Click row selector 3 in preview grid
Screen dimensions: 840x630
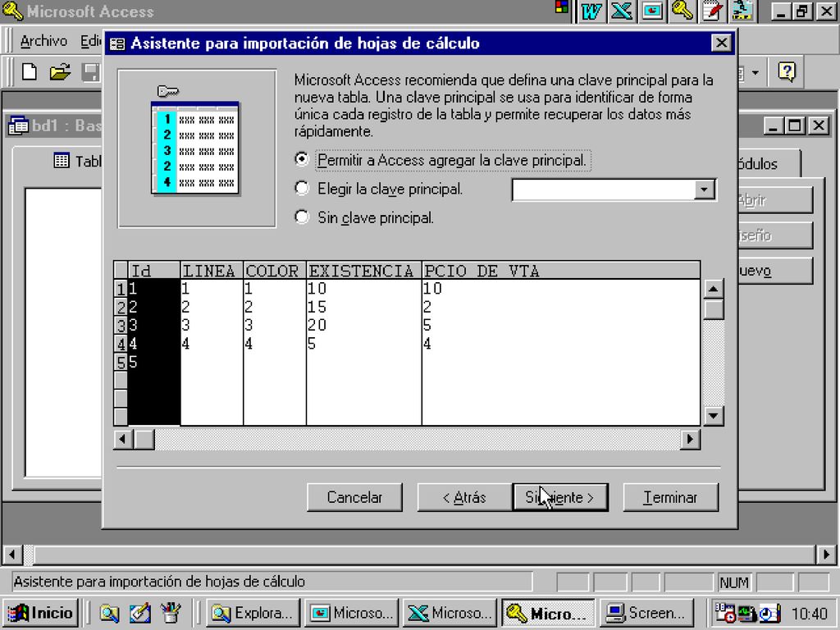coord(121,325)
